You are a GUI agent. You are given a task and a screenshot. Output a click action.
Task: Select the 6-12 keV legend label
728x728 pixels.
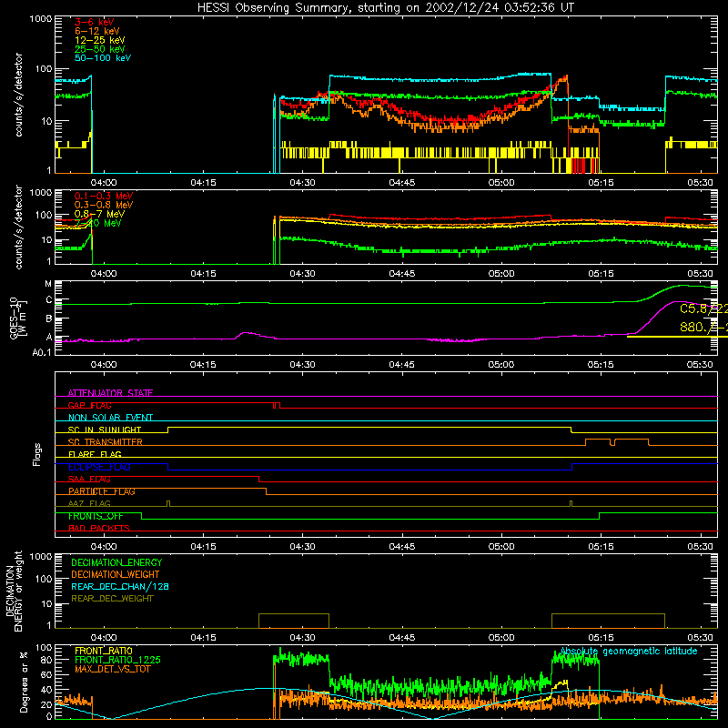click(x=96, y=31)
